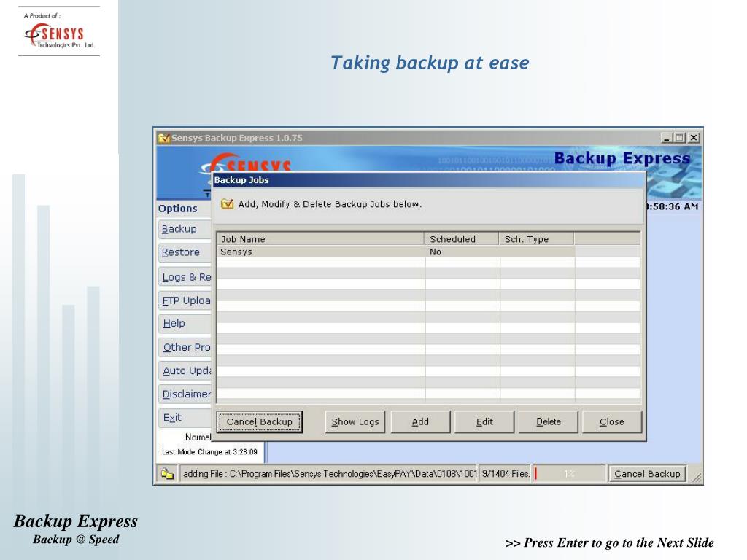
Task: Click the 'No' scheduled value for Sensys
Action: point(436,252)
